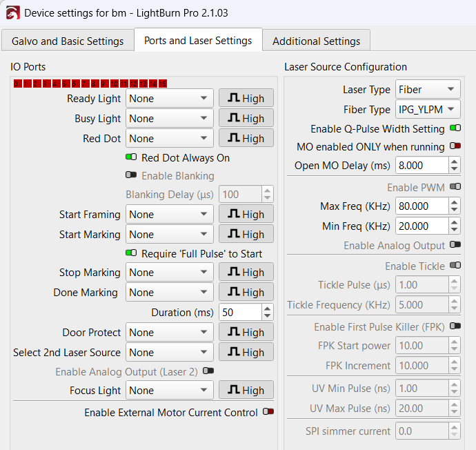Image resolution: width=476 pixels, height=450 pixels.
Task: Click IO port indicator 0
Action: click(x=18, y=84)
